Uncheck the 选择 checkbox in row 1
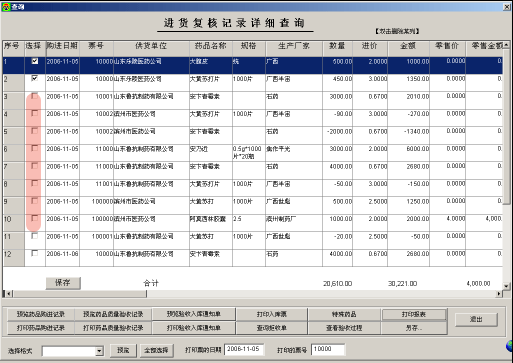Image resolution: width=513 pixels, height=363 pixels. (35, 61)
